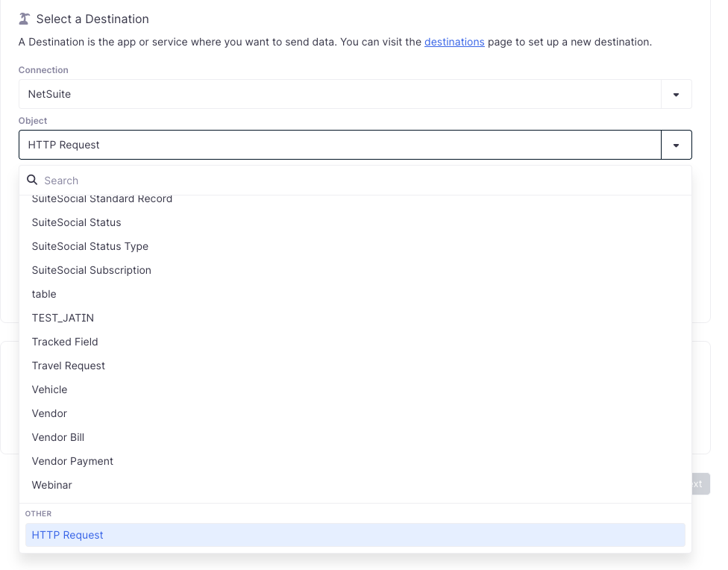Select Travel Request from list
The image size is (728, 570).
(69, 366)
